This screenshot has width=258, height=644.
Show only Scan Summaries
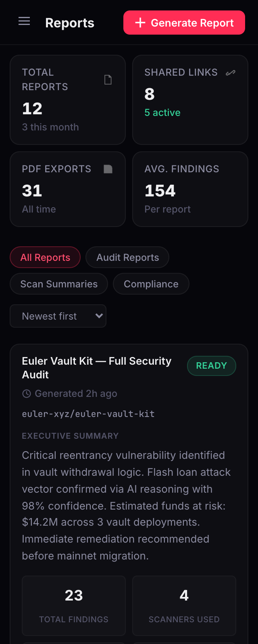click(x=59, y=284)
